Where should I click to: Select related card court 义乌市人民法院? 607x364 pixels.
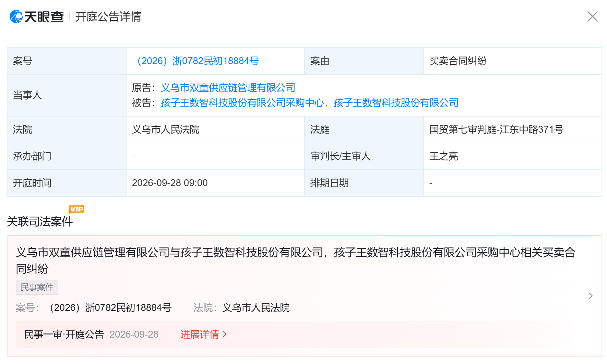(x=256, y=307)
